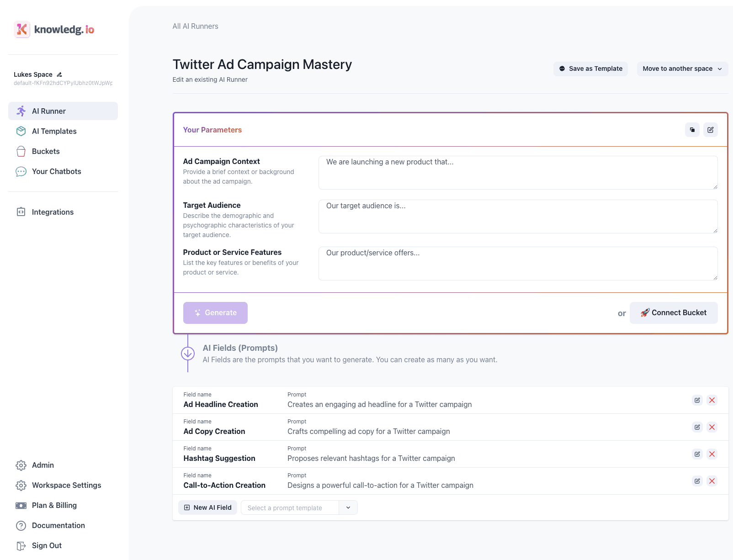
Task: Rename Lukes Space using the pencil icon
Action: (59, 74)
